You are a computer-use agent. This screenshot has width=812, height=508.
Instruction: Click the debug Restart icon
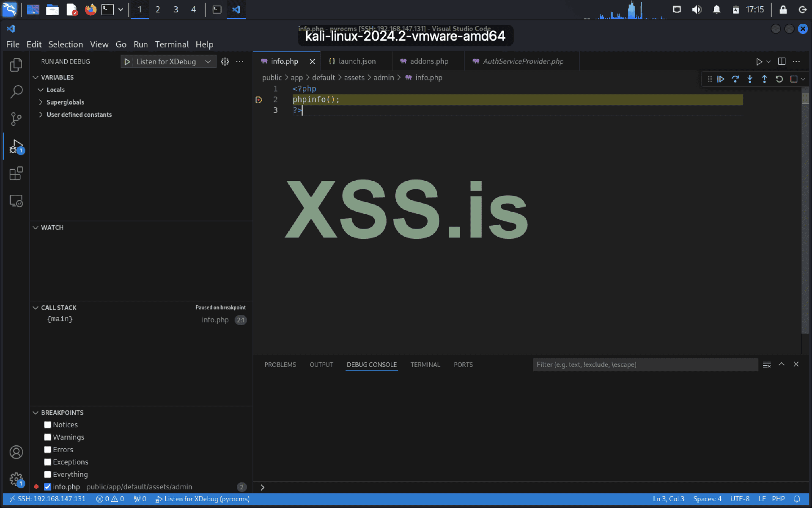[x=779, y=79]
